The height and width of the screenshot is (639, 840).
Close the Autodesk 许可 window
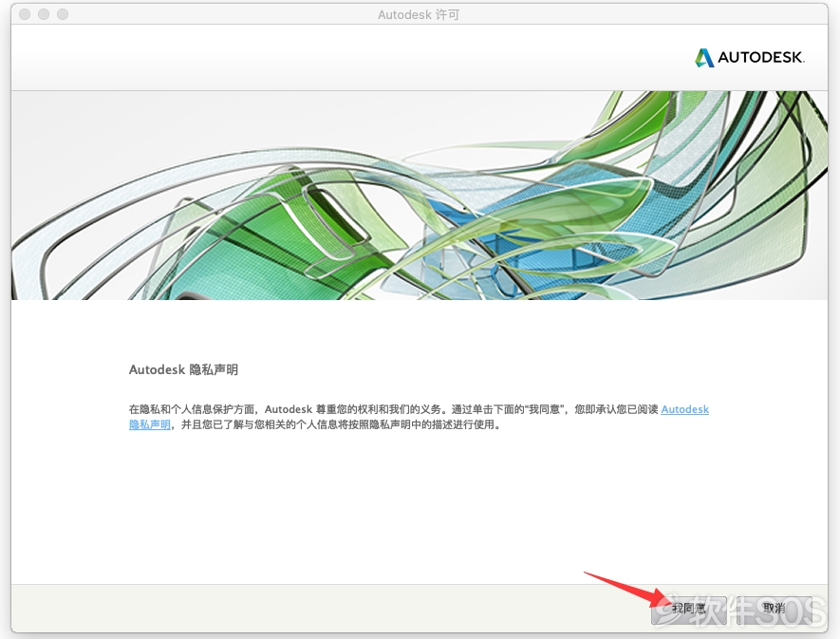pyautogui.click(x=25, y=14)
